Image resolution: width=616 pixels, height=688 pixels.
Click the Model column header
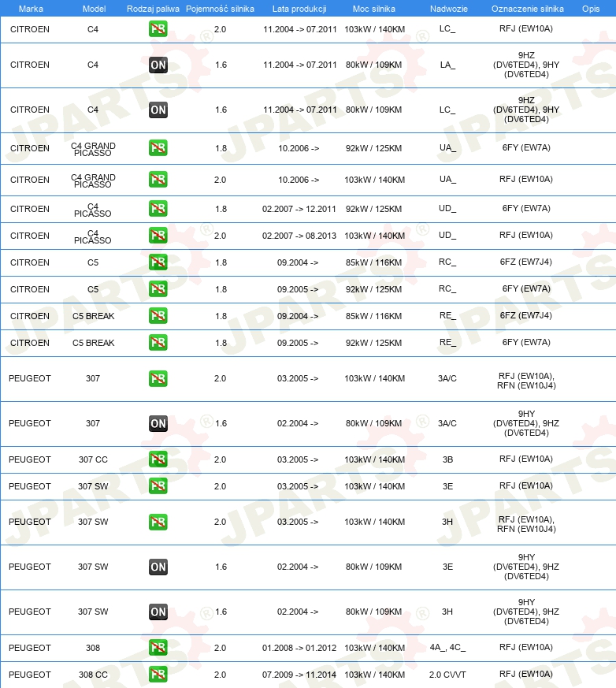pos(95,9)
